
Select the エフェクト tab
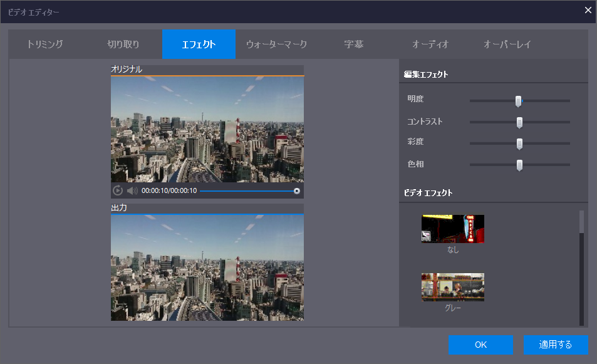(199, 44)
